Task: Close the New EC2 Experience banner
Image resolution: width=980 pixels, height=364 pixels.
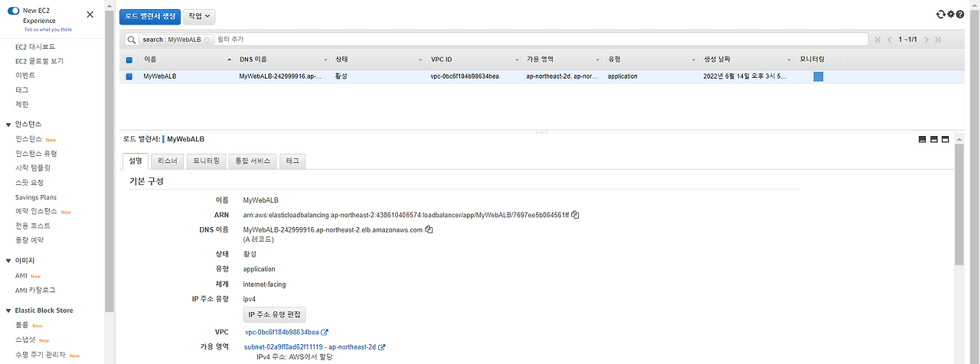Action: point(90,15)
